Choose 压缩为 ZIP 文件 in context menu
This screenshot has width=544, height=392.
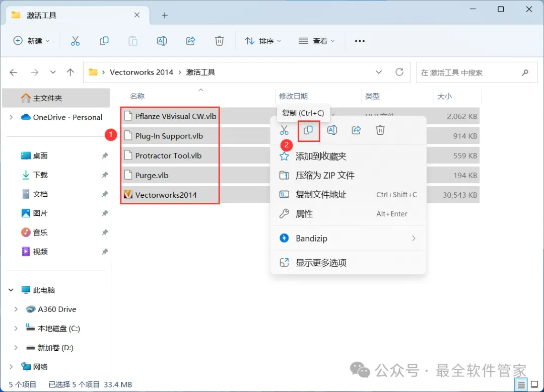coord(349,176)
